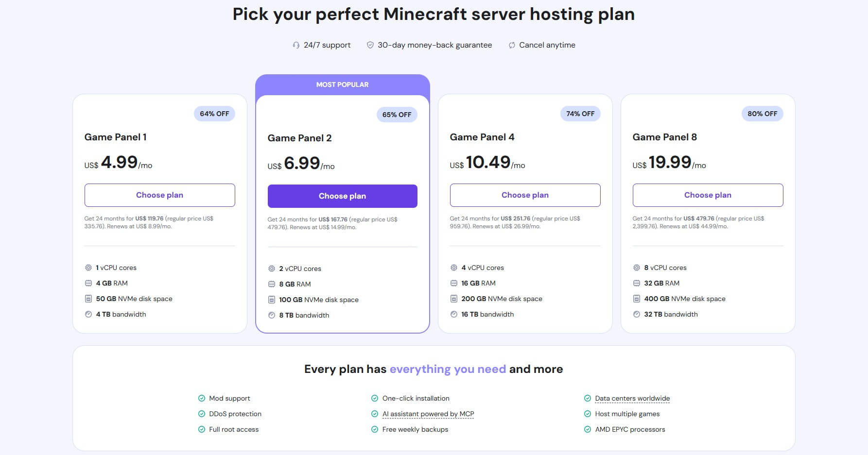The width and height of the screenshot is (868, 455).
Task: Click the NVMe disk space icon on Game Panel 4
Action: pos(453,299)
